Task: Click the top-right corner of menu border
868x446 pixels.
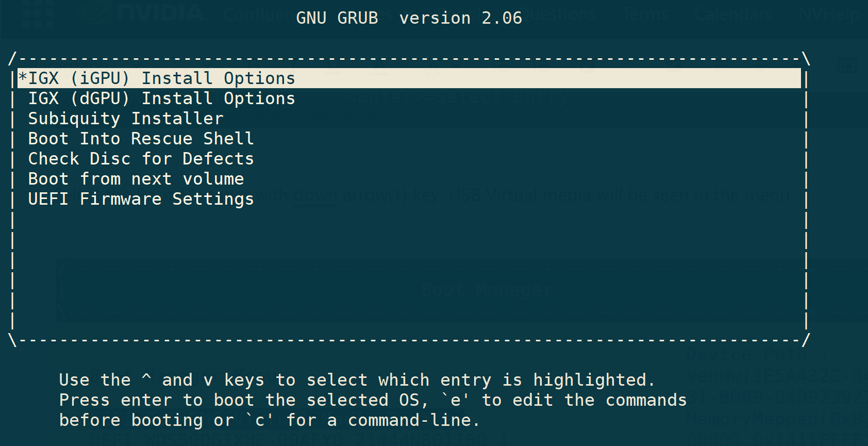Action: [806, 58]
